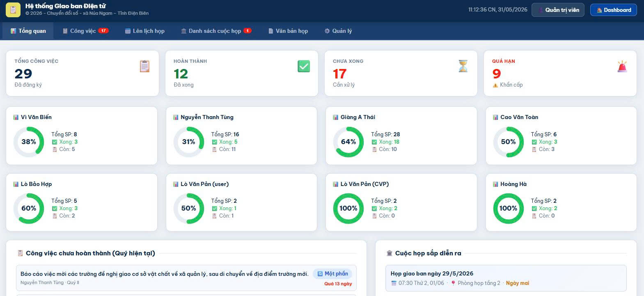The image size is (644, 296).
Task: Click the 64% progress ring of Giàng A Thái
Action: pyautogui.click(x=348, y=142)
